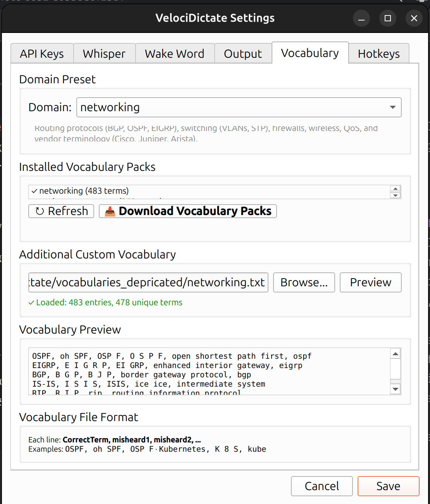Switch to the Whisper tab
The image size is (430, 504).
[x=104, y=53]
